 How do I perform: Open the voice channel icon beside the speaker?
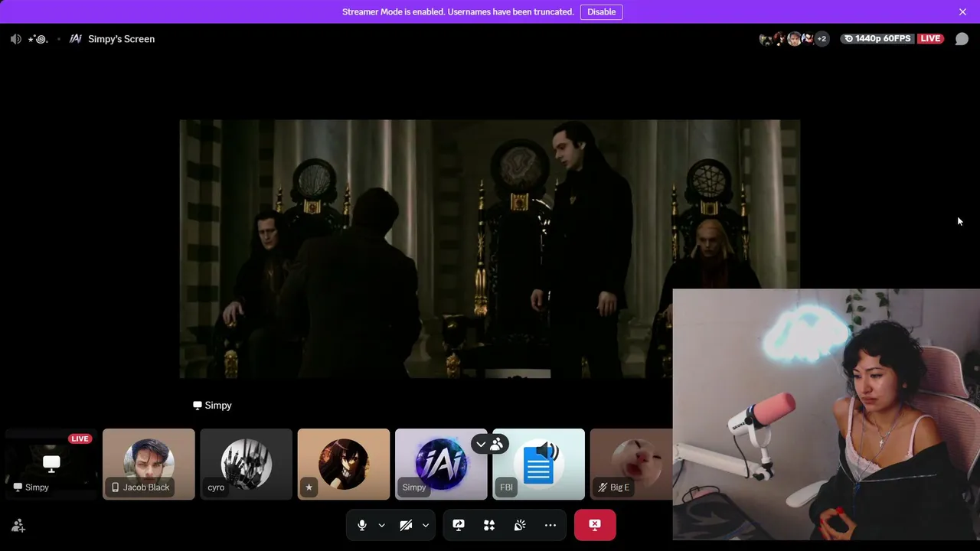coord(38,39)
